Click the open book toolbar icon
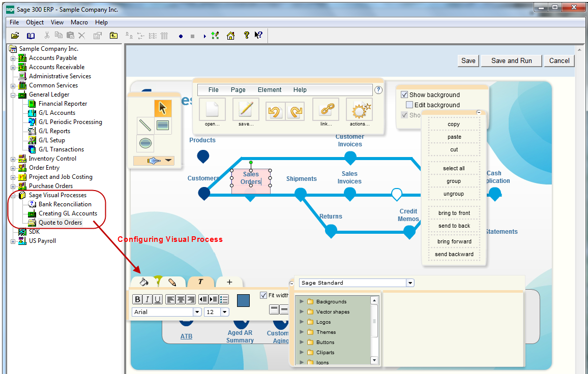 pyautogui.click(x=31, y=36)
